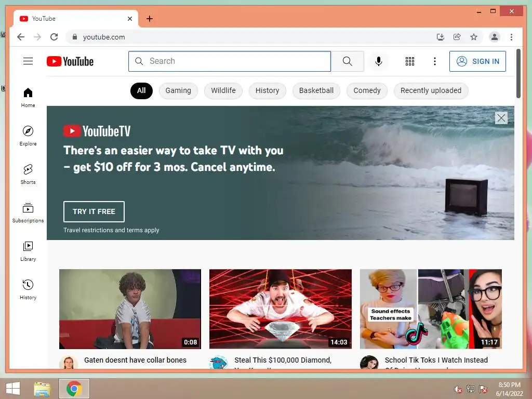
Task: Click muted volume tray icon
Action: tap(458, 389)
